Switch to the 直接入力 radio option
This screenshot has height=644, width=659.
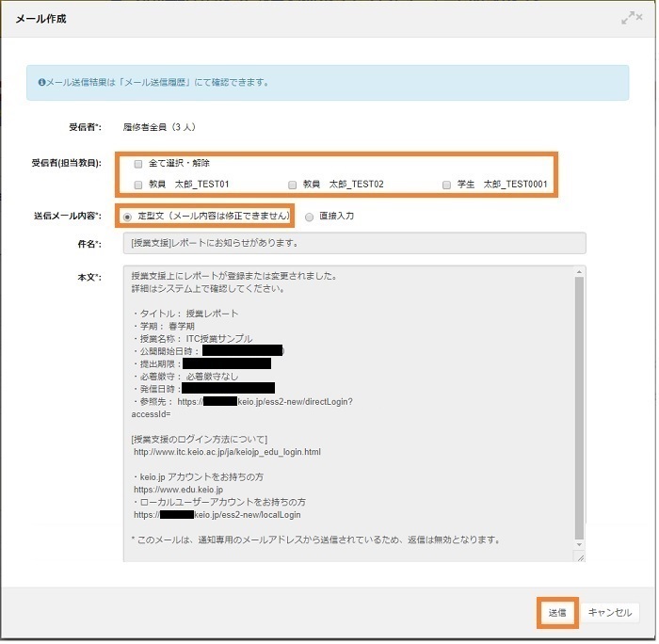click(x=310, y=216)
